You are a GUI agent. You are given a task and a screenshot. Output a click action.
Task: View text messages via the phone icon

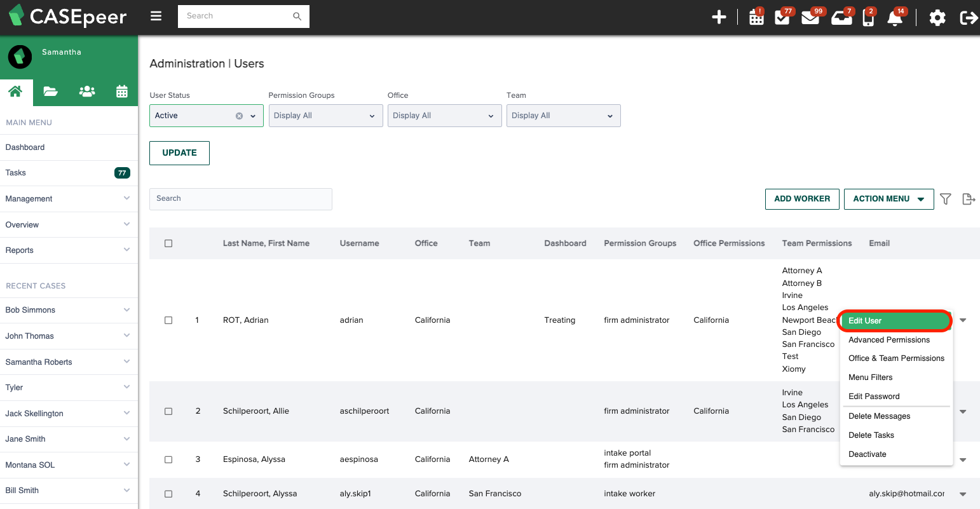(x=868, y=17)
